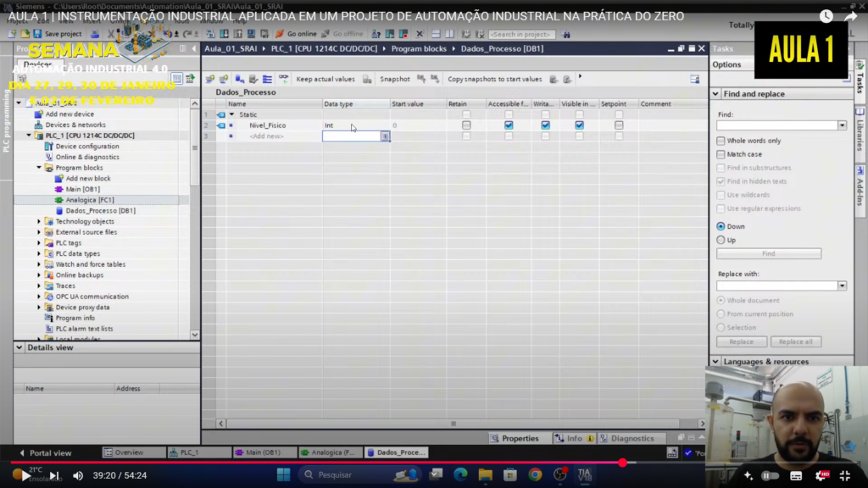The width and height of the screenshot is (868, 488).
Task: Open data type dropdown in the Add new row
Action: (x=385, y=136)
